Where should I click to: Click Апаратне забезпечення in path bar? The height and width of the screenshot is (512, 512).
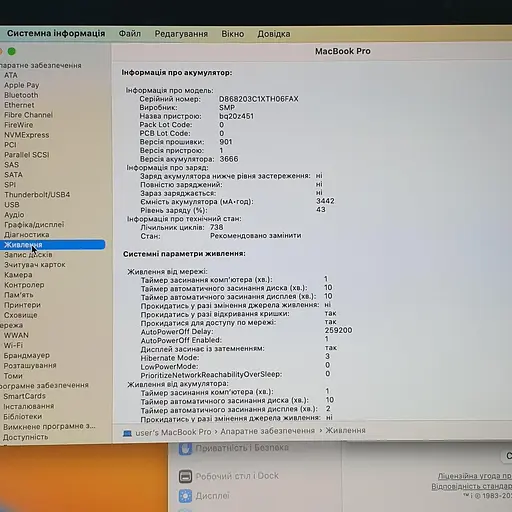click(x=267, y=431)
